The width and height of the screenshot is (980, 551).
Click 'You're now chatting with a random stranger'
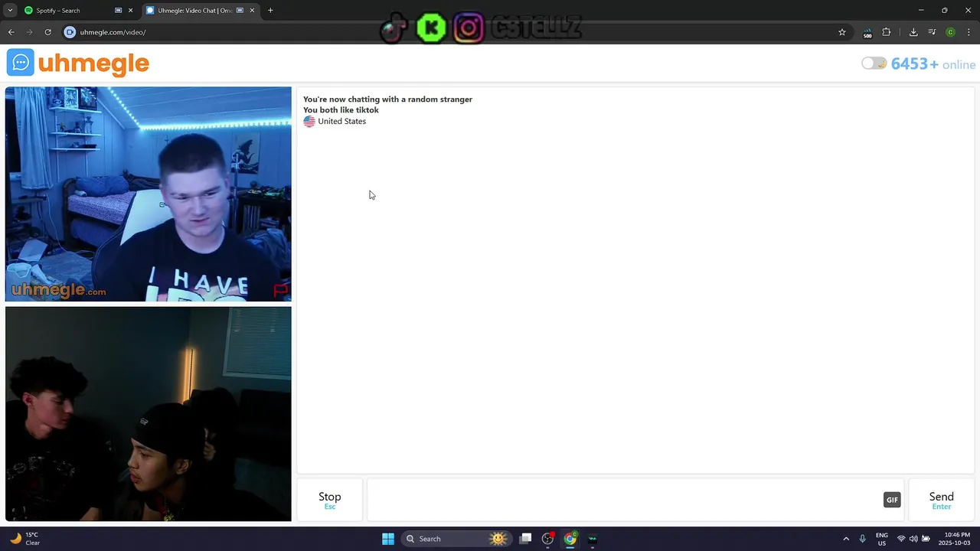tap(387, 99)
